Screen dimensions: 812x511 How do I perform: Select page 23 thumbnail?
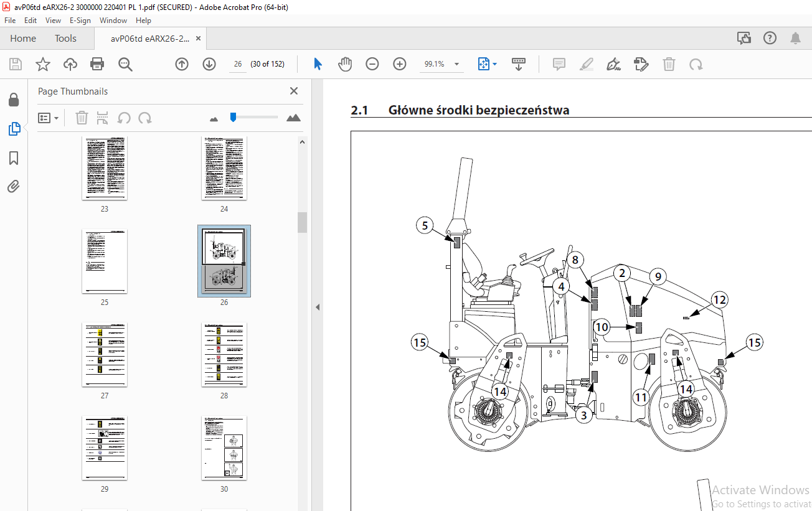(105, 167)
